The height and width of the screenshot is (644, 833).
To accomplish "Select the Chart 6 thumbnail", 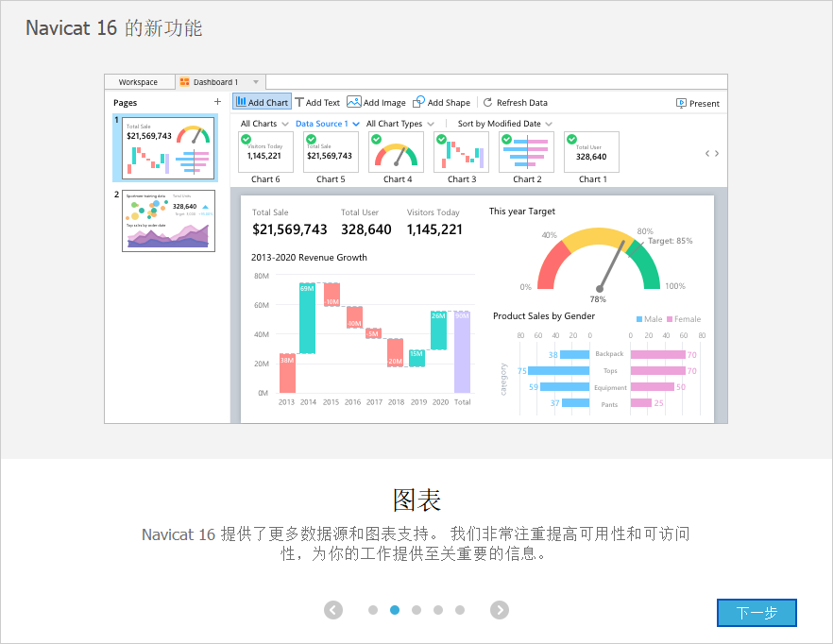I will tap(265, 152).
